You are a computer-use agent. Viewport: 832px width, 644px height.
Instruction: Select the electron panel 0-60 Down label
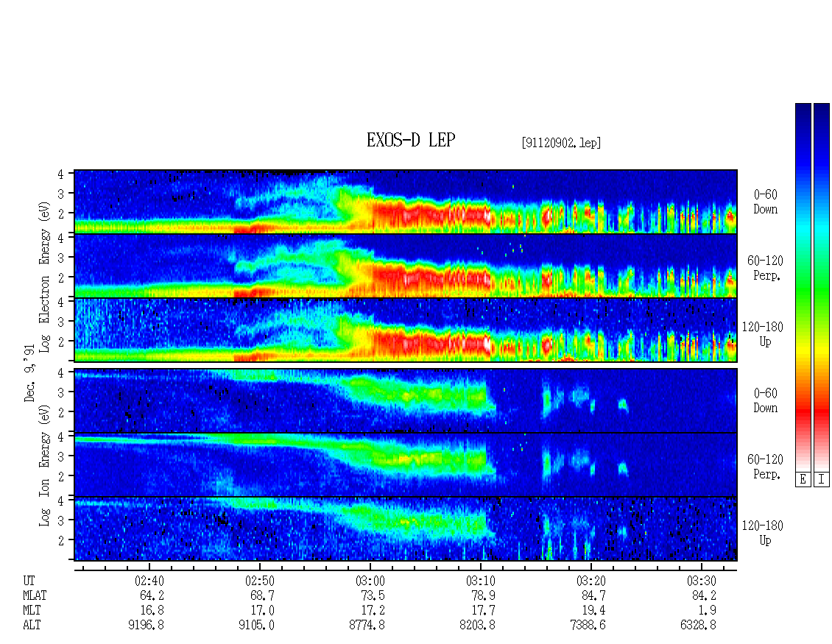pos(765,202)
